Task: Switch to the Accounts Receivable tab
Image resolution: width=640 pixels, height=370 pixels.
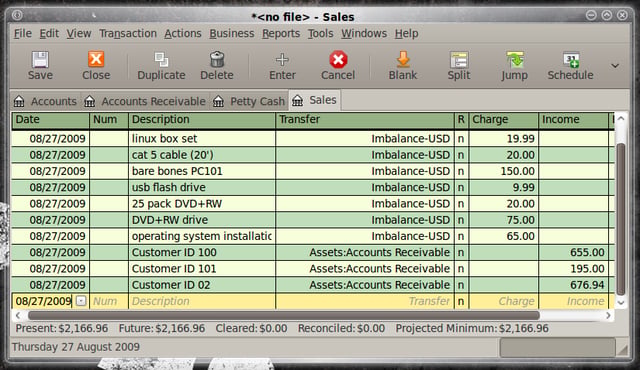Action: pyautogui.click(x=145, y=101)
